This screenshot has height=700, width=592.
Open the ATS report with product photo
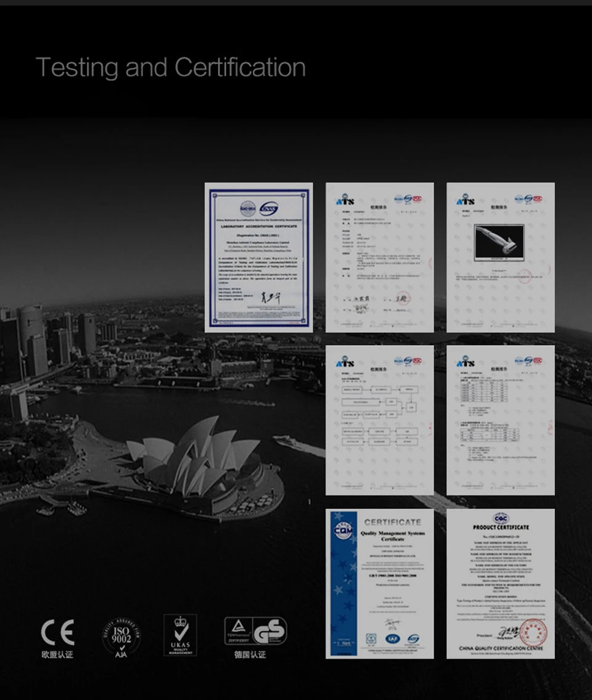click(x=500, y=257)
